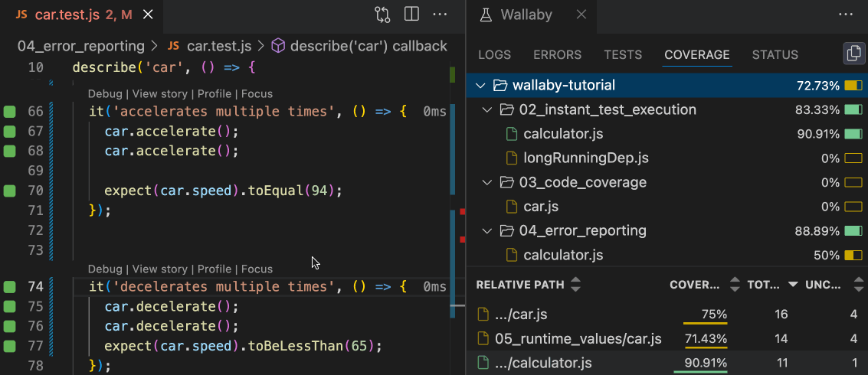868x375 pixels.
Task: Toggle sort on the Coverage column
Action: [734, 285]
